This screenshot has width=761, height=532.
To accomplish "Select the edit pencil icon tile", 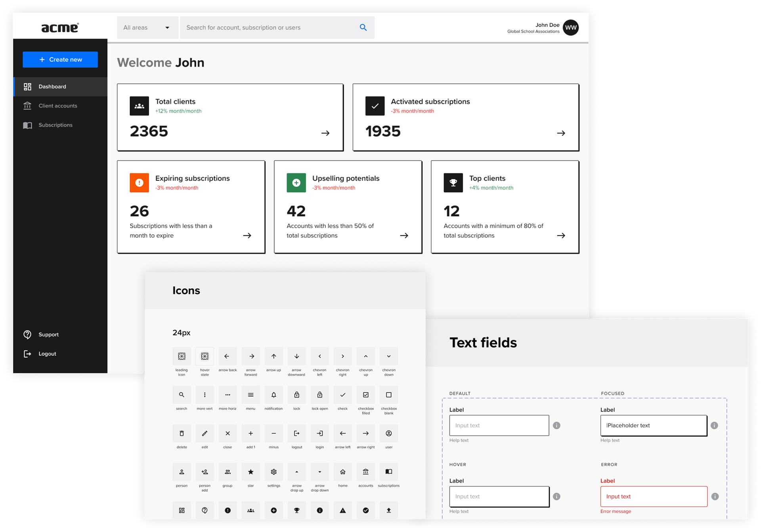I will click(x=205, y=433).
